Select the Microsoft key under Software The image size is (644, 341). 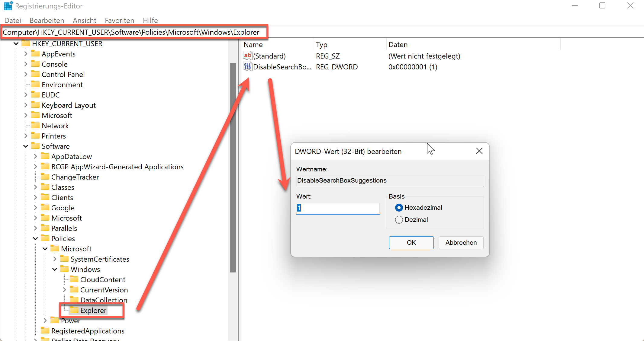[x=66, y=218]
